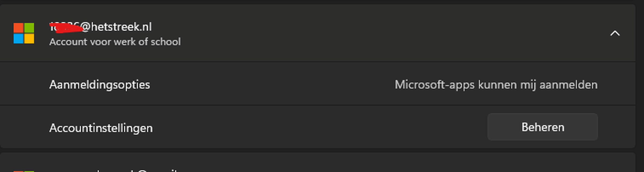644x172 pixels.
Task: Click the Microsoft logo beside hetstreek.nl account
Action: (24, 33)
